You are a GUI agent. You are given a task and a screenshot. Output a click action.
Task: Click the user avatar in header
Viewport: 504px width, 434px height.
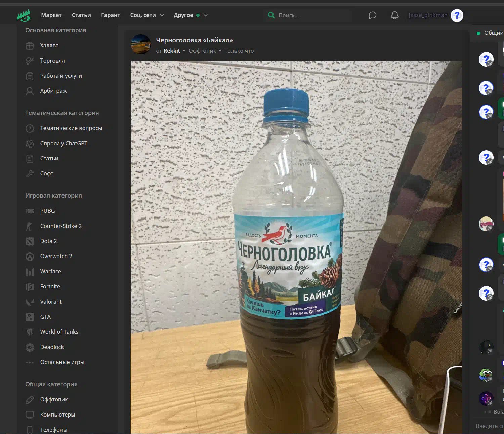[x=457, y=15]
